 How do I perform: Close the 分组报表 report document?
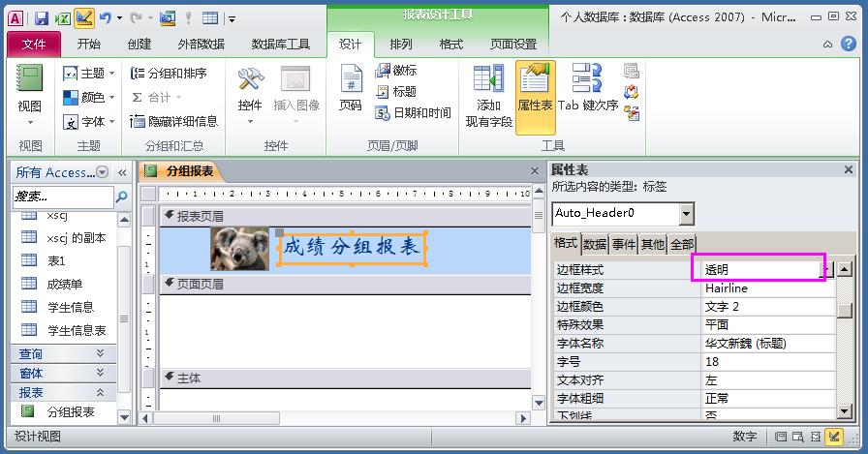(534, 171)
